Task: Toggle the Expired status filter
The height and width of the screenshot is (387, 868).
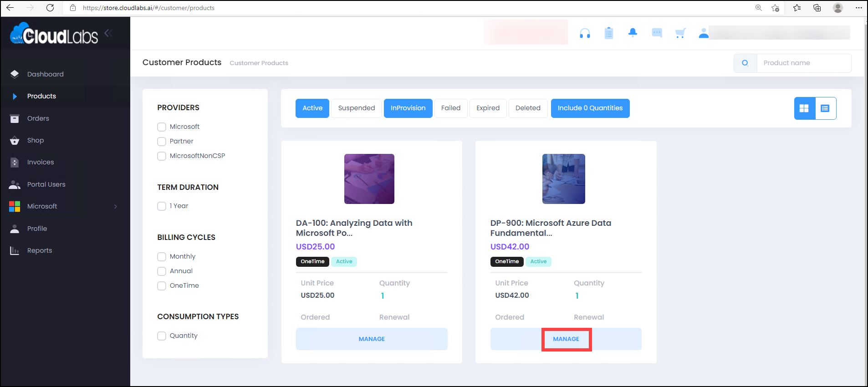Action: pos(488,108)
